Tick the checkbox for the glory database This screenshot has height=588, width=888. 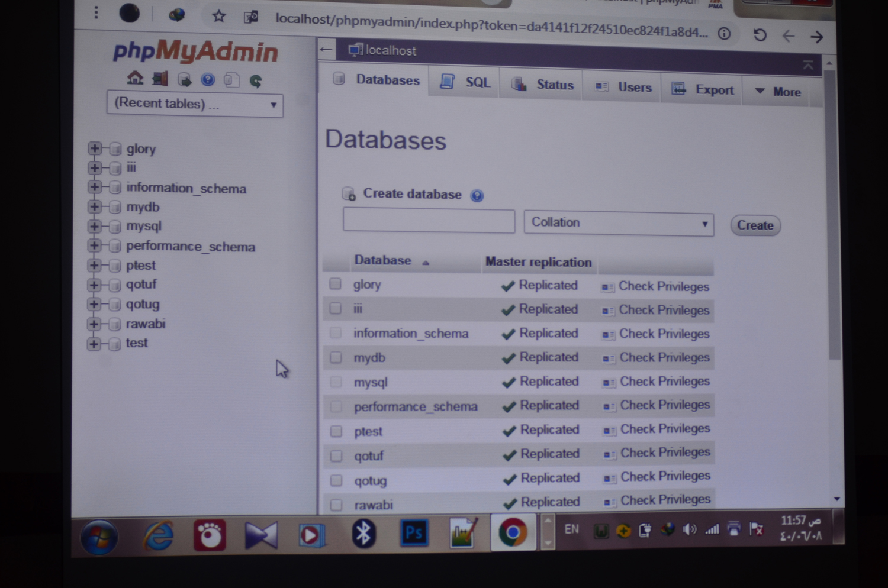(x=335, y=284)
